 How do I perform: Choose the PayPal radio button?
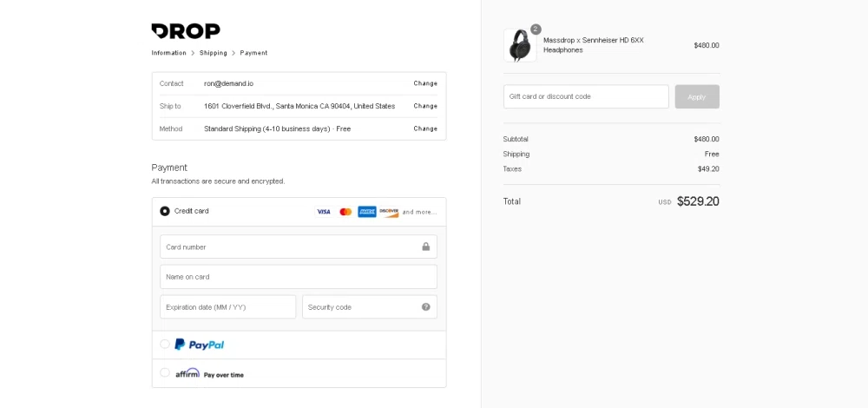pyautogui.click(x=165, y=344)
